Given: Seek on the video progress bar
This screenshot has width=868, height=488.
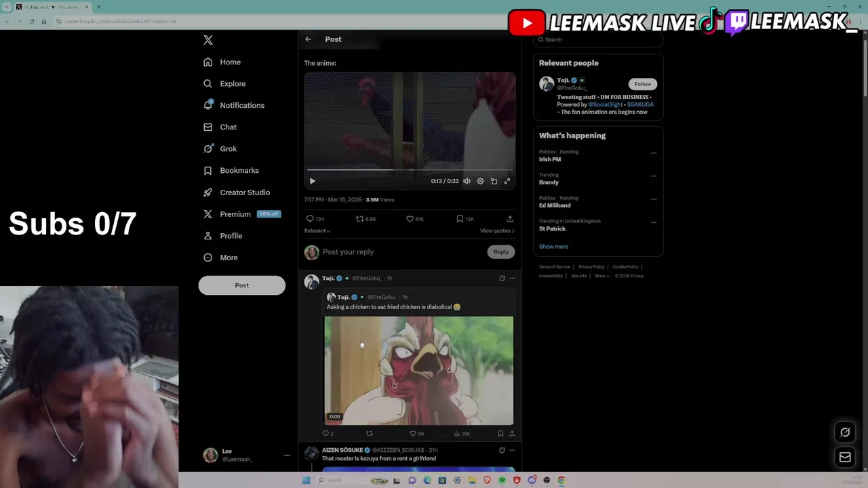Looking at the screenshot, I should pos(410,170).
